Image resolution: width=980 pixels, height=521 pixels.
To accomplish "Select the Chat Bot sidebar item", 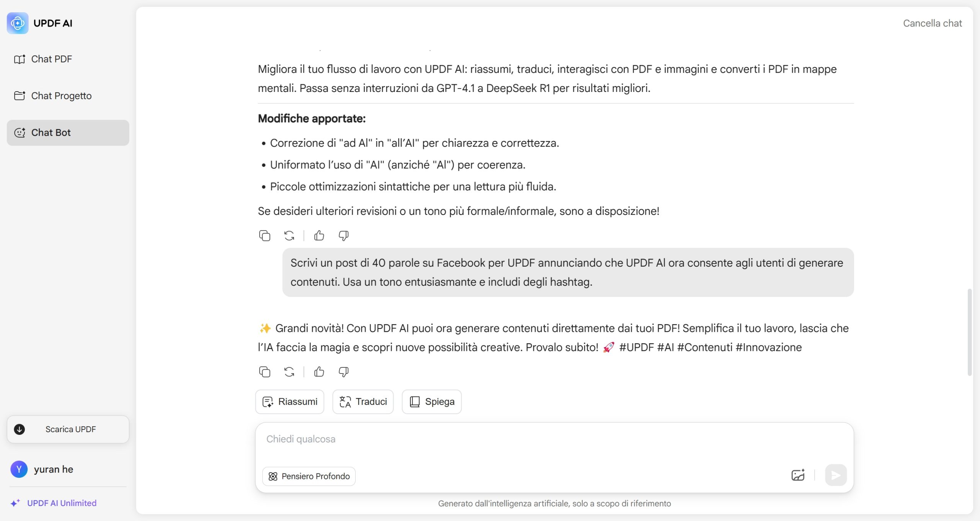I will 68,133.
